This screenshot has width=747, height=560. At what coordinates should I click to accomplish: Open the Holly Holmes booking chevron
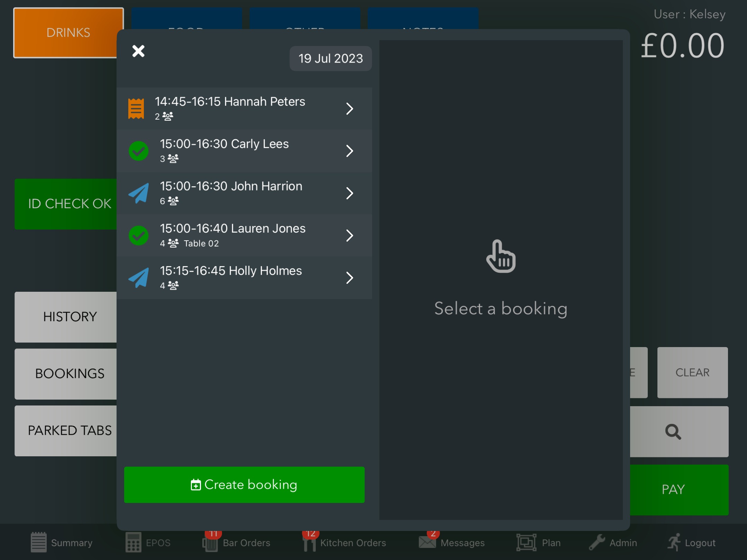[x=350, y=278]
